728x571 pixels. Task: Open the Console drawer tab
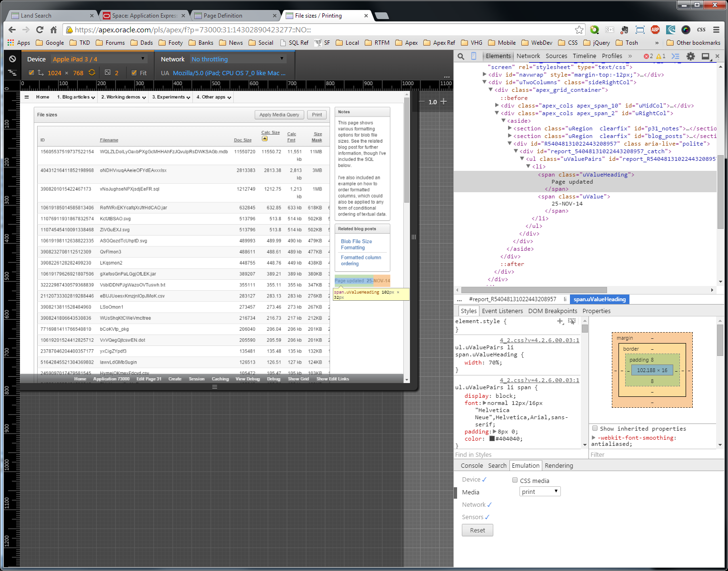click(472, 466)
